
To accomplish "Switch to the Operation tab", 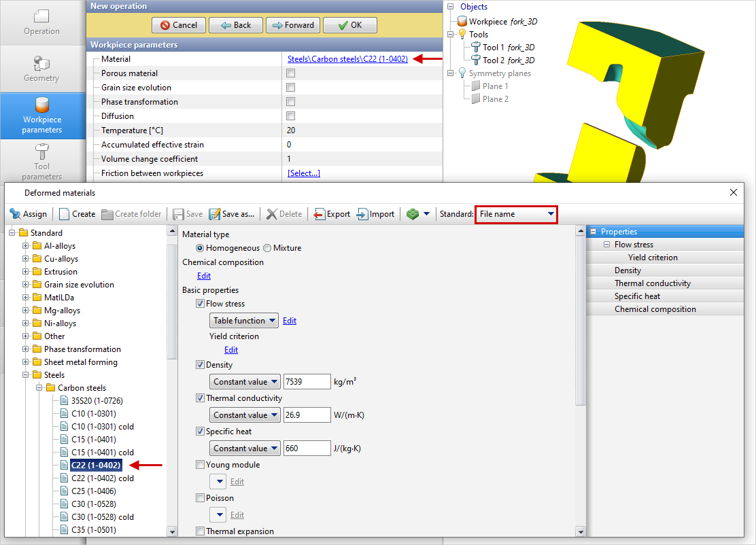I will point(42,22).
